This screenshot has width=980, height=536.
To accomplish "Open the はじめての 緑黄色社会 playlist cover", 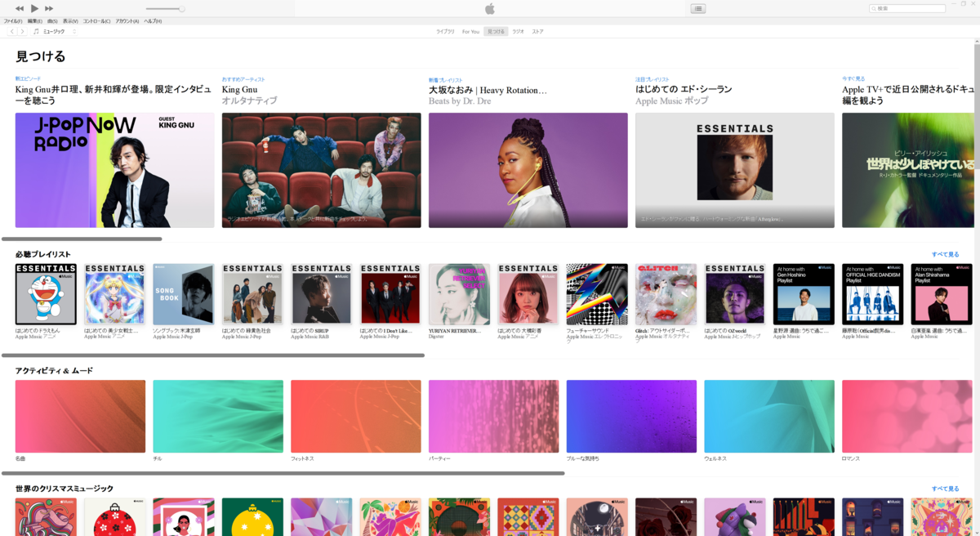I will [x=253, y=294].
